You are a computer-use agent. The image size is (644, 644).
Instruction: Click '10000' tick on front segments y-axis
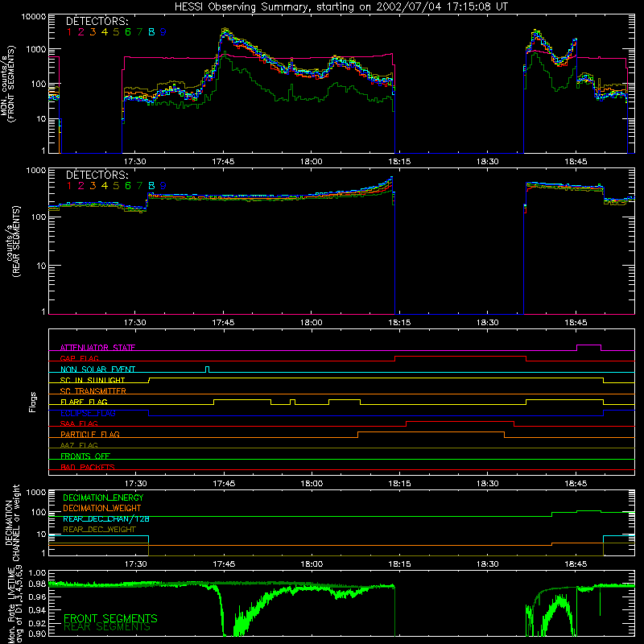coord(33,16)
